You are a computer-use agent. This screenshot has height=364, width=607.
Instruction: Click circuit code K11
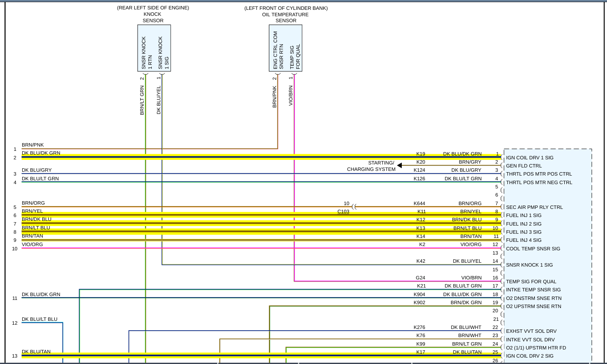click(421, 211)
